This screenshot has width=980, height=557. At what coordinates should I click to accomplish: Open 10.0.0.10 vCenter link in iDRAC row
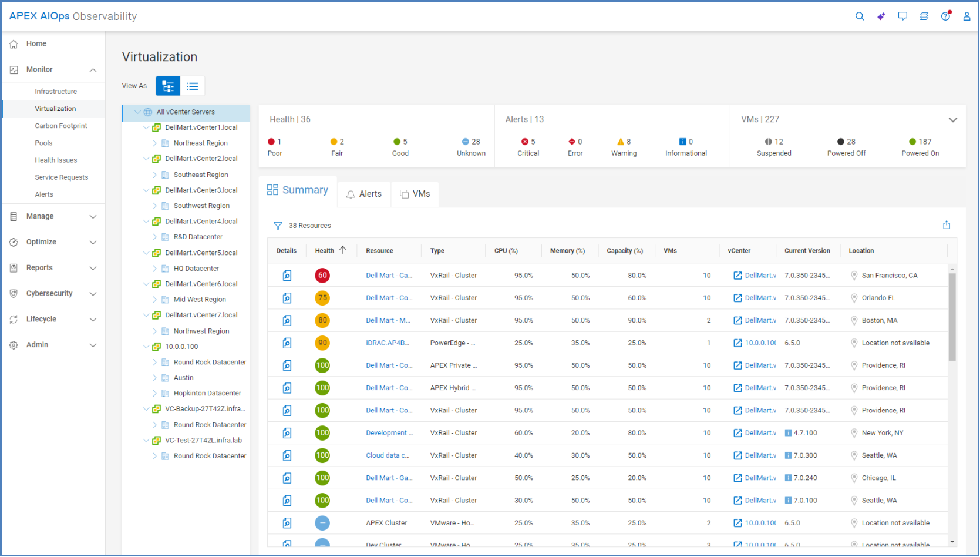tap(760, 343)
